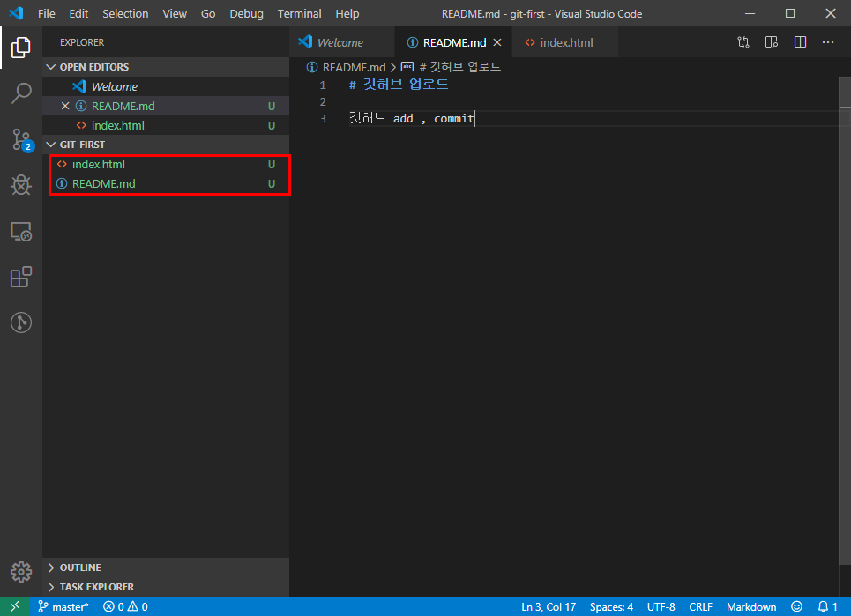Collapse the OPEN EDITORS section
This screenshot has width=851, height=616.
tap(166, 67)
